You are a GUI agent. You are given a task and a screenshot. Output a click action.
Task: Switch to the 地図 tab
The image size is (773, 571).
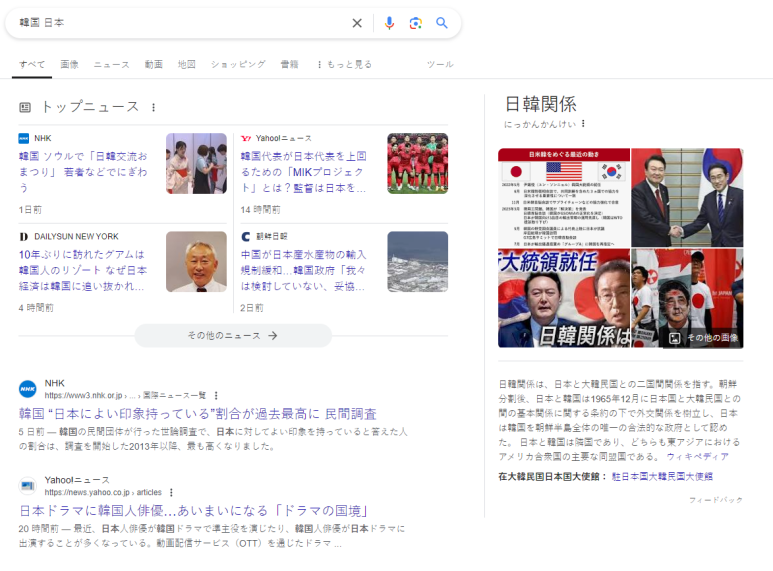coord(186,64)
